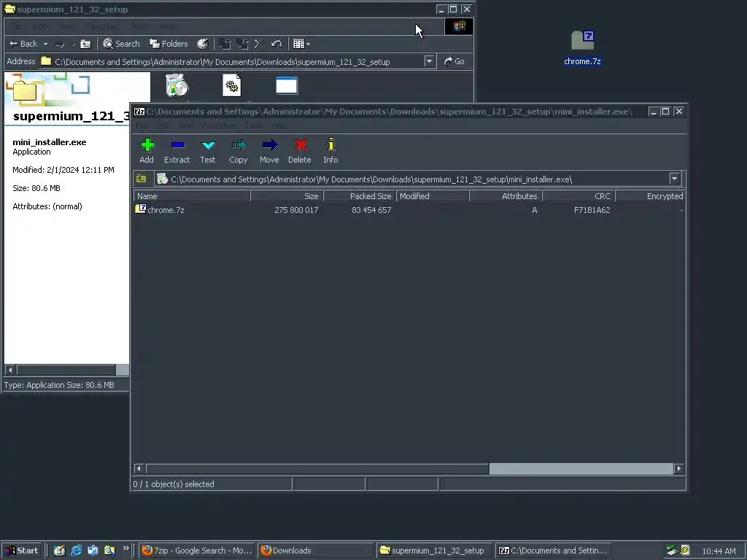Viewport: 747px width, 560px height.
Task: Click the Forward arrow in Explorer window
Action: coord(60,44)
